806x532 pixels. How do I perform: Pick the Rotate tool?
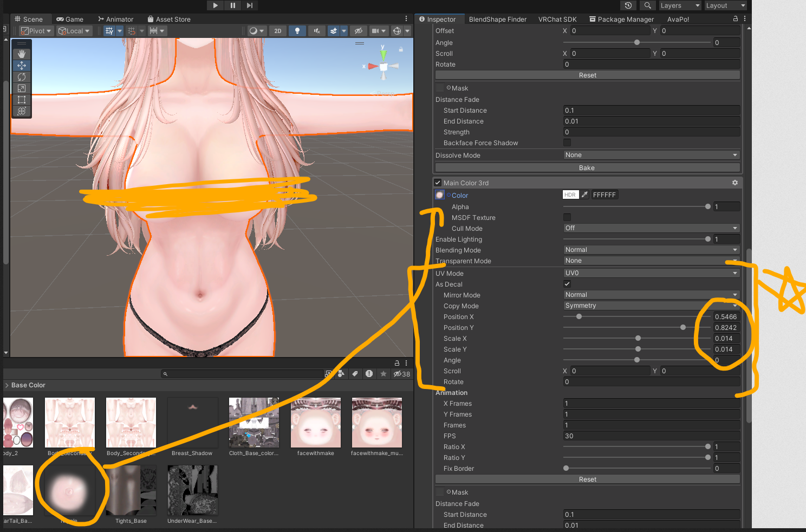tap(22, 77)
